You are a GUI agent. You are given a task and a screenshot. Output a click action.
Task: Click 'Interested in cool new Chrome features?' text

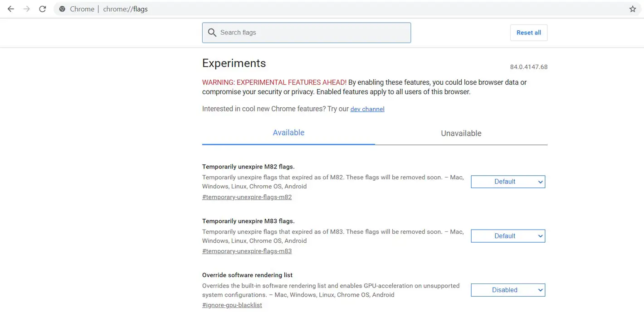[x=263, y=109]
